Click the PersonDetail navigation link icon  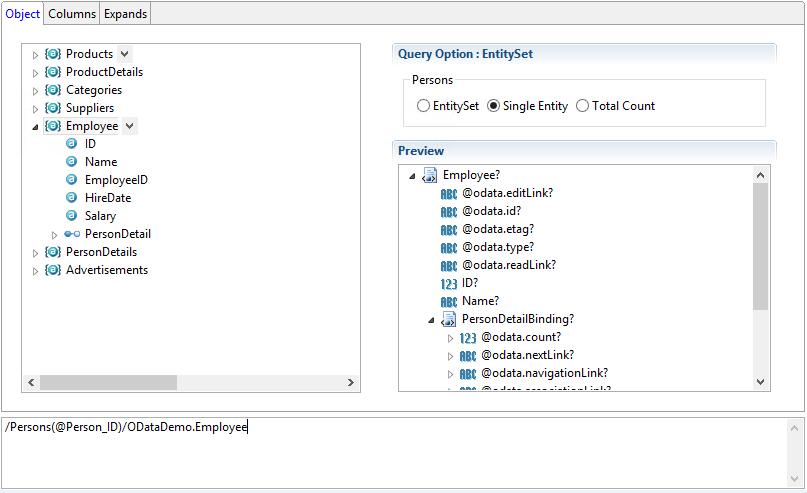click(72, 234)
